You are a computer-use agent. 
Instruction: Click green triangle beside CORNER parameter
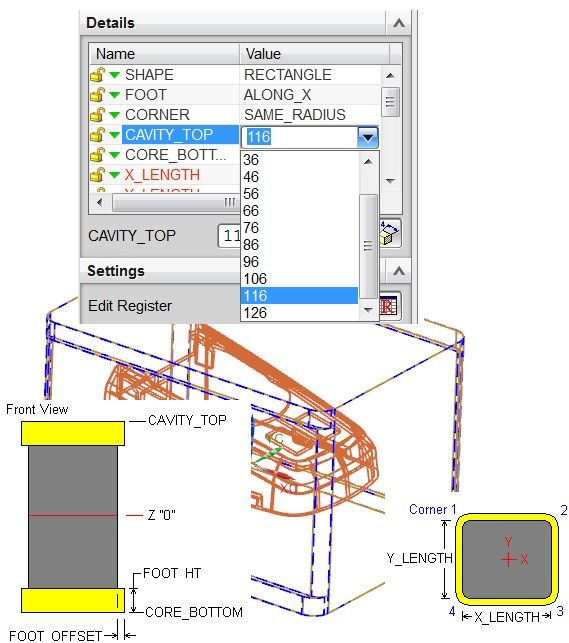(x=114, y=115)
